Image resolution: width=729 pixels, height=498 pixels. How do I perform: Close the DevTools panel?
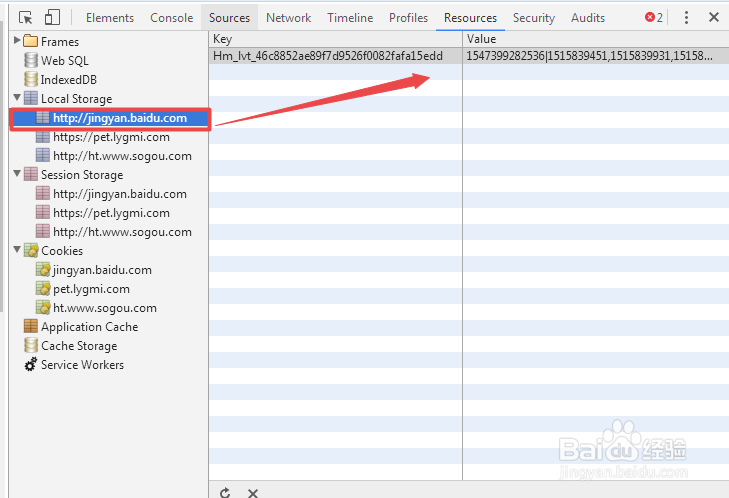[x=714, y=18]
